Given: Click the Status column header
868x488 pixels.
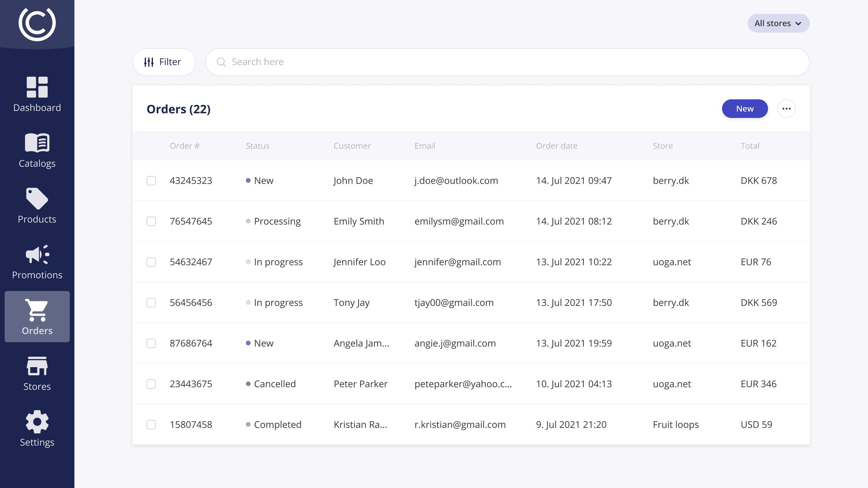Looking at the screenshot, I should (258, 146).
